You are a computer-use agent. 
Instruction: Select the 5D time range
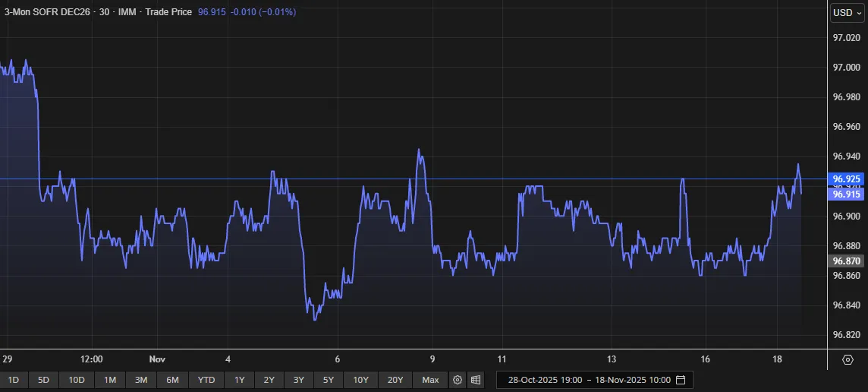point(43,380)
